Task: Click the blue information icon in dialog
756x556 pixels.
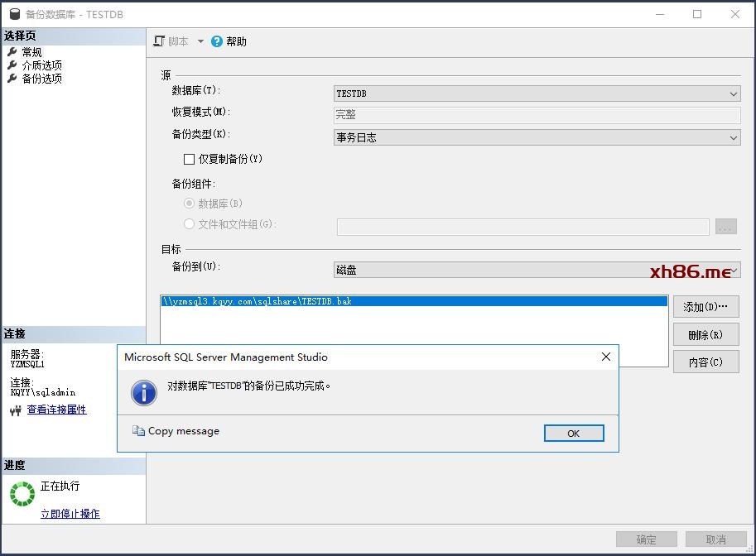Action: click(144, 392)
